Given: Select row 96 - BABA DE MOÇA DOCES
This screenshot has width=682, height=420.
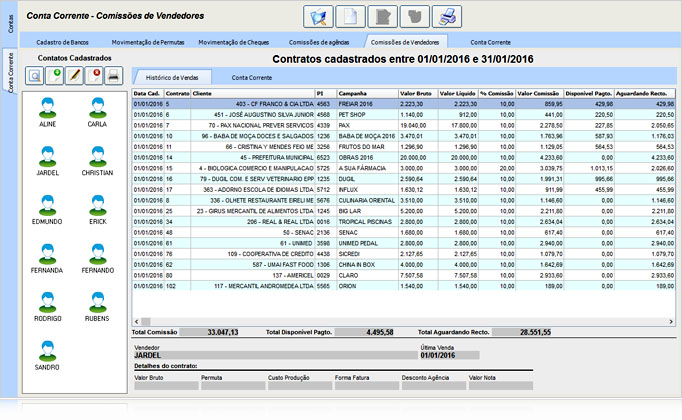Looking at the screenshot, I should pyautogui.click(x=404, y=136).
